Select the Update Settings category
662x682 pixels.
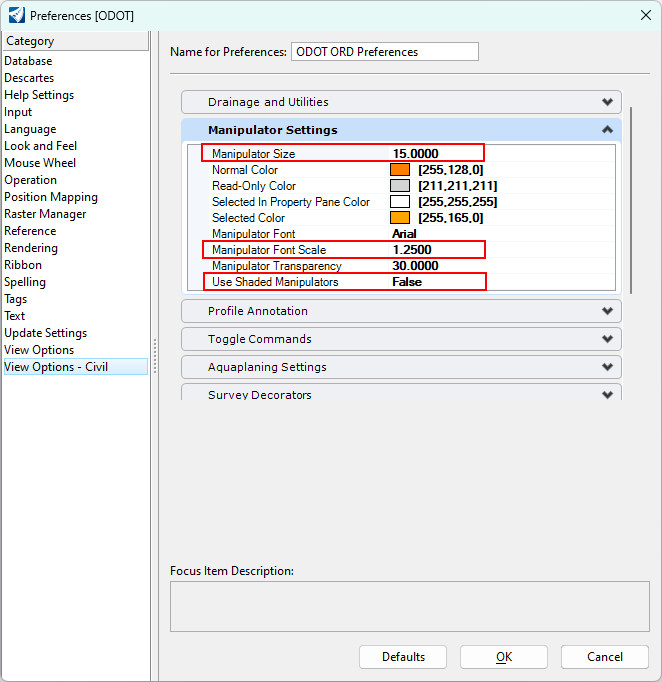point(46,333)
